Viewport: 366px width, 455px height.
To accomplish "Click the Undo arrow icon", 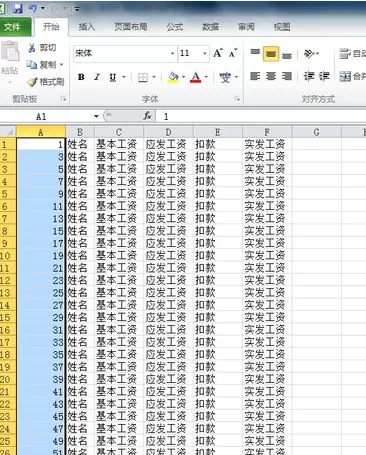I will click(x=32, y=8).
